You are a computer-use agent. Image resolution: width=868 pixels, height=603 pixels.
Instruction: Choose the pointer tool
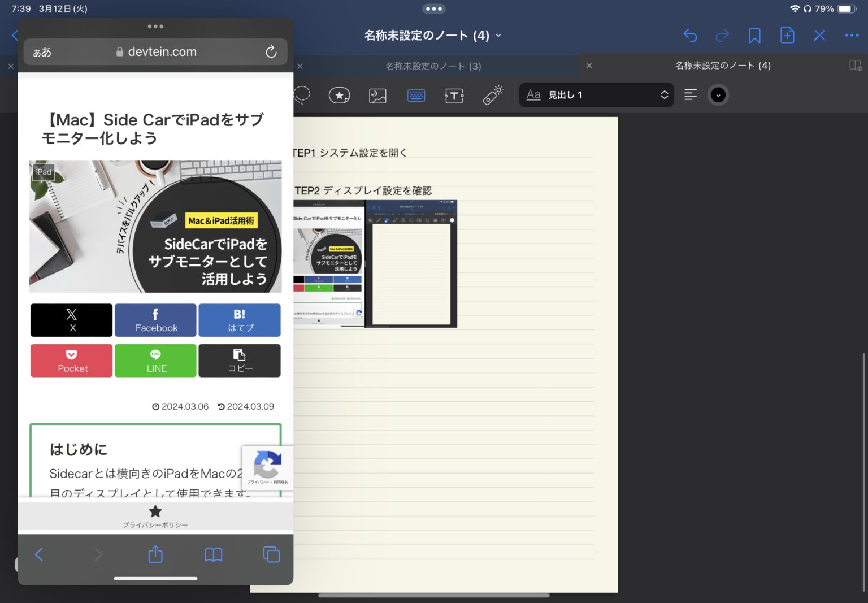(492, 95)
